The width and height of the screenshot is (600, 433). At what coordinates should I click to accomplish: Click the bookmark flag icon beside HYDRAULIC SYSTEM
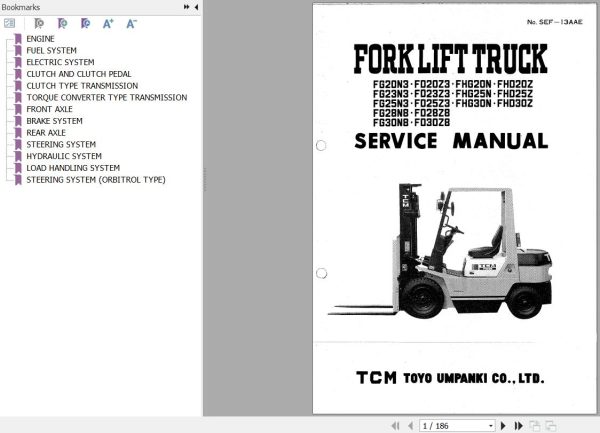pos(18,156)
